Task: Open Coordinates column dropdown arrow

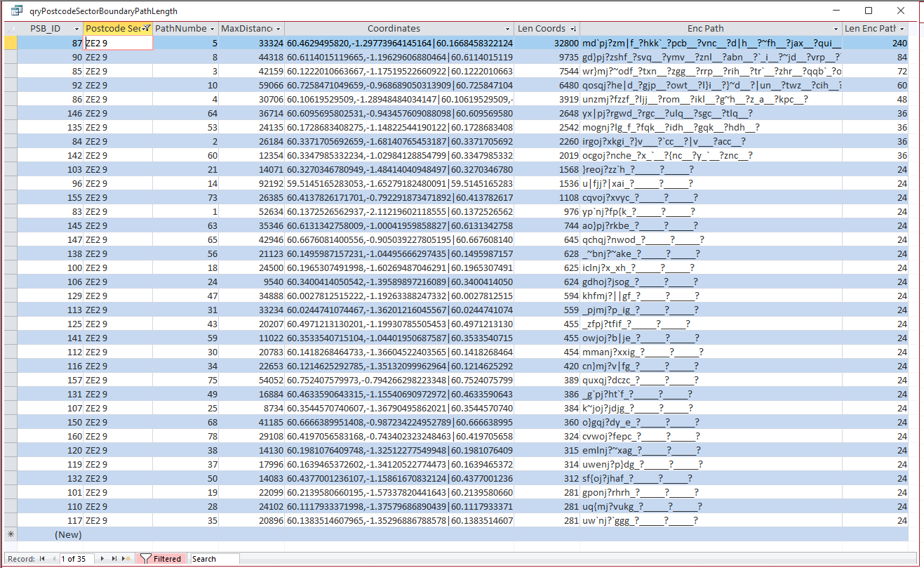Action: (509, 29)
